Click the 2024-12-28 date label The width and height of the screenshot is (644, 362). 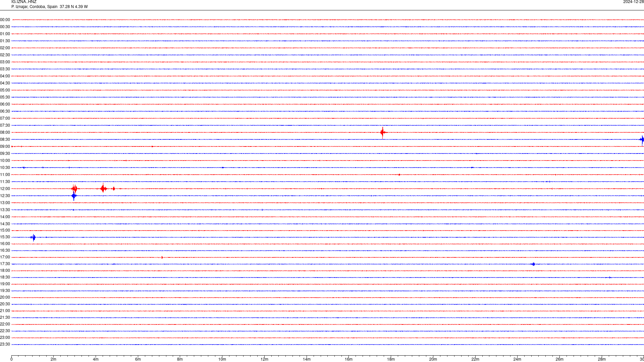pos(633,2)
